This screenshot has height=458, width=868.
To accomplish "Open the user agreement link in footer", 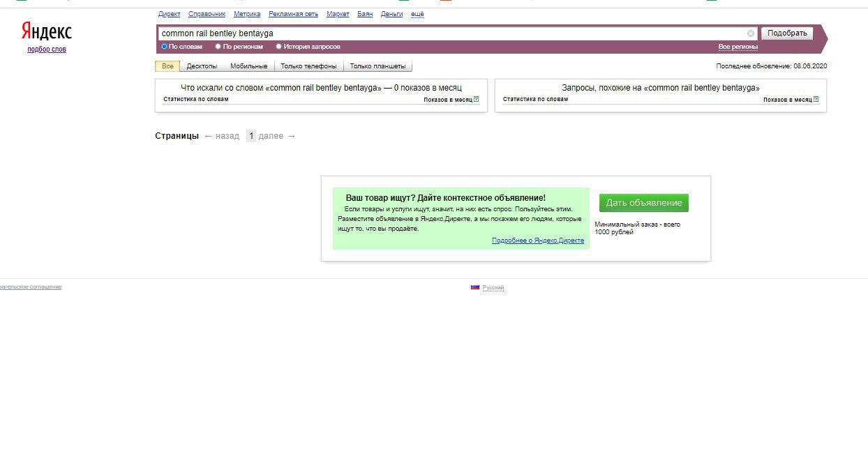I will 31,287.
